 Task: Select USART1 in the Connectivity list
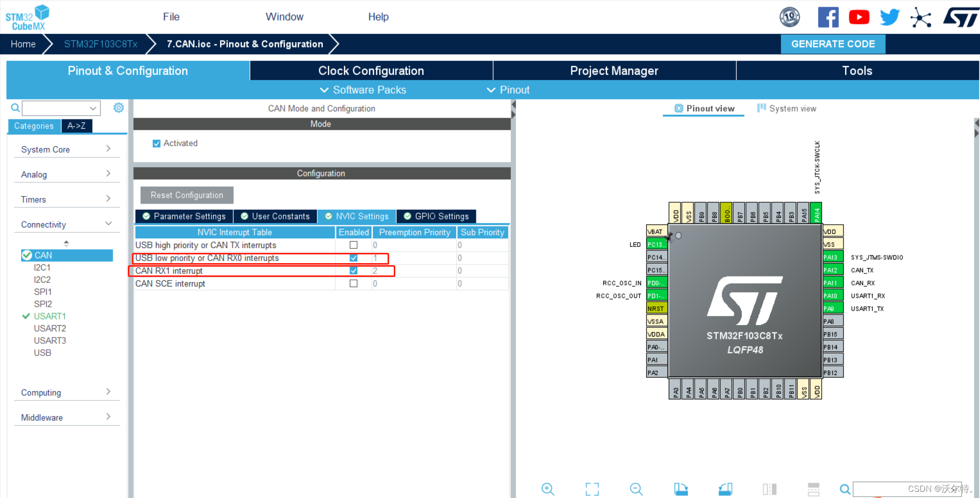(50, 316)
